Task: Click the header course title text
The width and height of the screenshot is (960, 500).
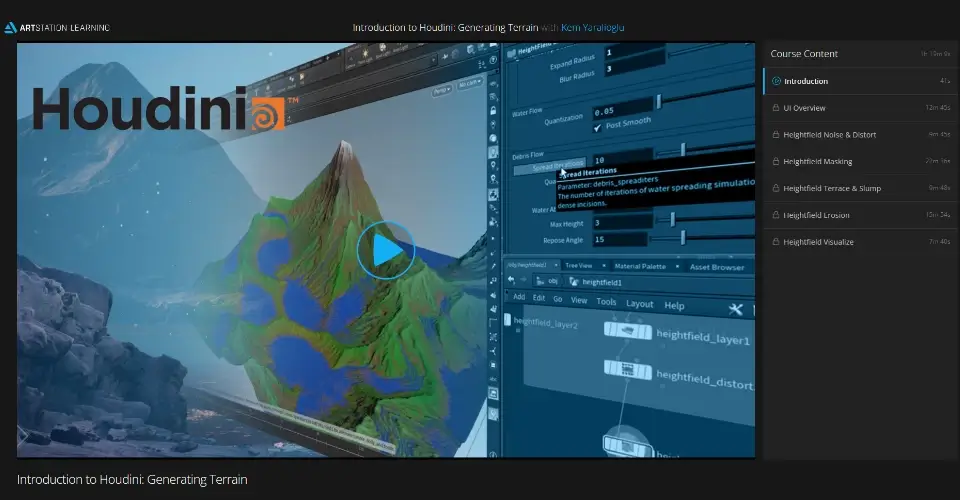Action: (x=445, y=28)
